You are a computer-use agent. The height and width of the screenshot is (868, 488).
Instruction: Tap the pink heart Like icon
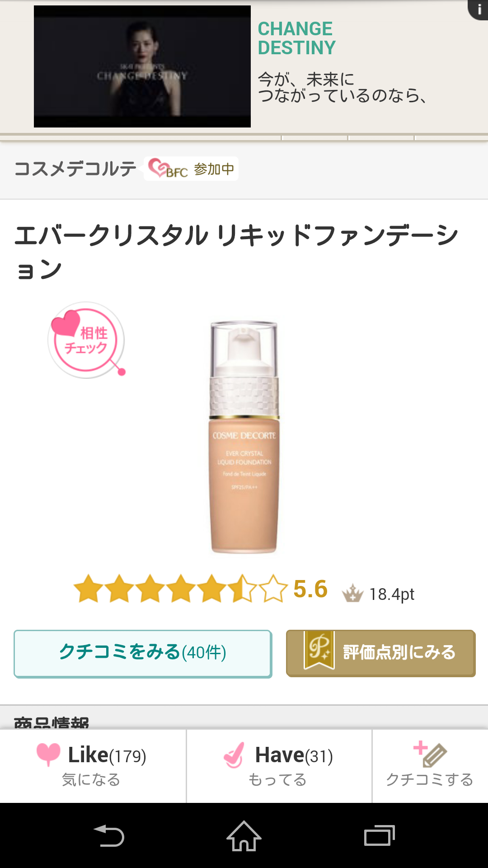pos(48,755)
